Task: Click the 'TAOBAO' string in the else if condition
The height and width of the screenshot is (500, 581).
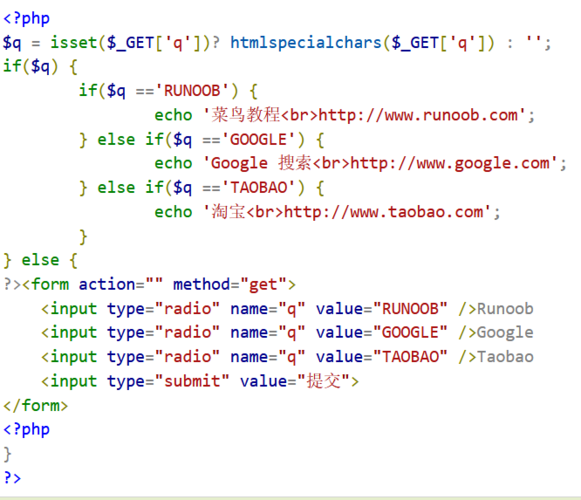Action: click(x=259, y=188)
